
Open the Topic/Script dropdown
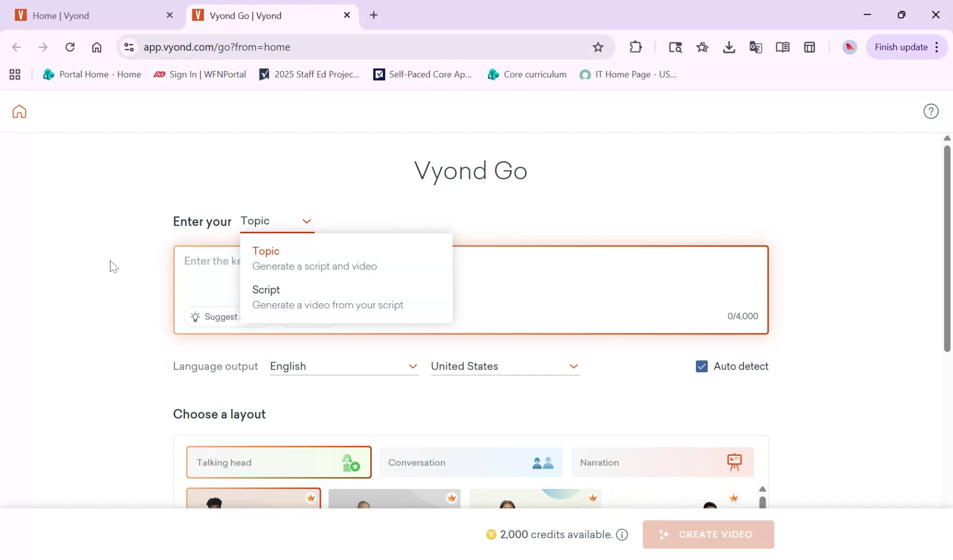tap(277, 220)
